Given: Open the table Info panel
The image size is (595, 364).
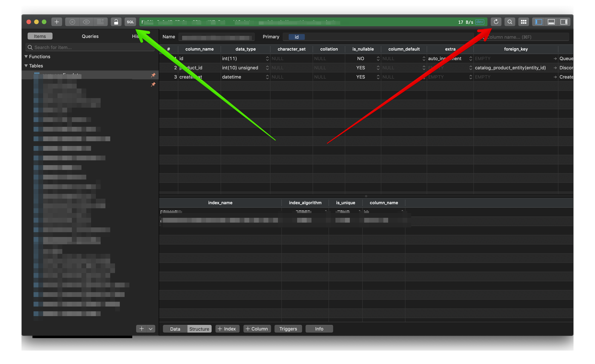Looking at the screenshot, I should [x=319, y=329].
